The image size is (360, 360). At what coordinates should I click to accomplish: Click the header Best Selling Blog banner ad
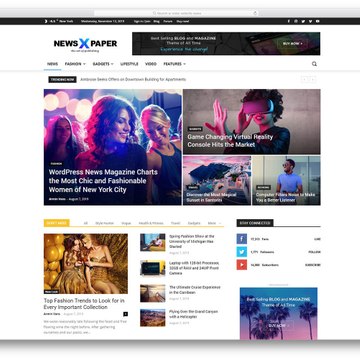click(x=226, y=44)
